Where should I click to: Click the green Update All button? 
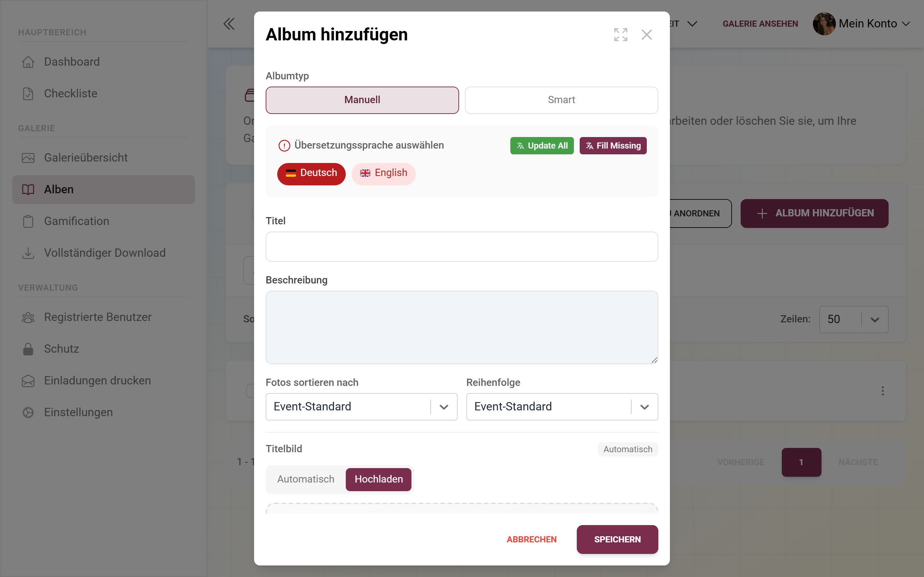[x=542, y=146]
